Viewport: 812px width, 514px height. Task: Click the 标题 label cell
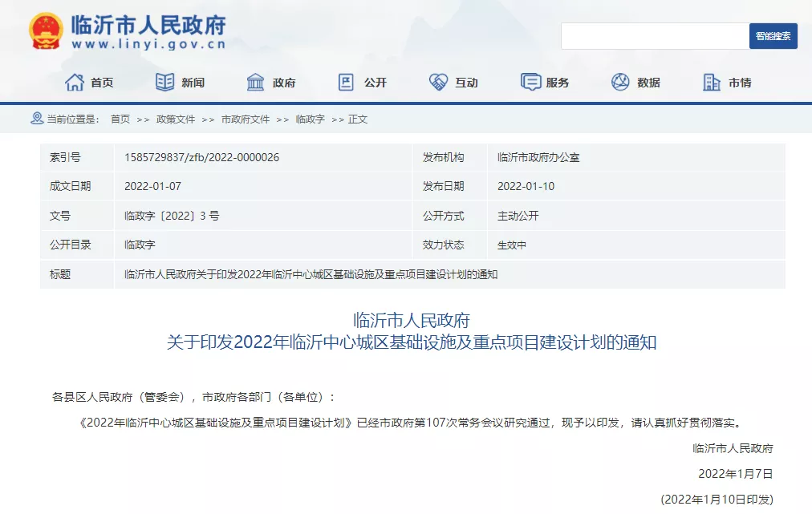point(77,274)
